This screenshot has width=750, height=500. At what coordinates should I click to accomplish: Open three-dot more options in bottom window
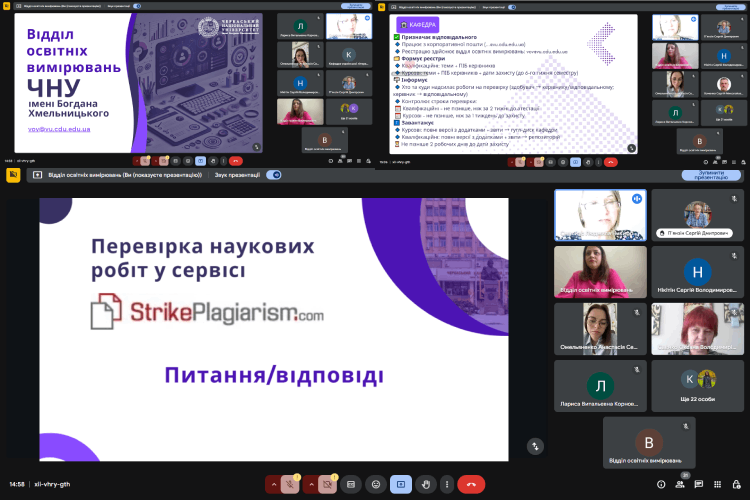pos(447,485)
